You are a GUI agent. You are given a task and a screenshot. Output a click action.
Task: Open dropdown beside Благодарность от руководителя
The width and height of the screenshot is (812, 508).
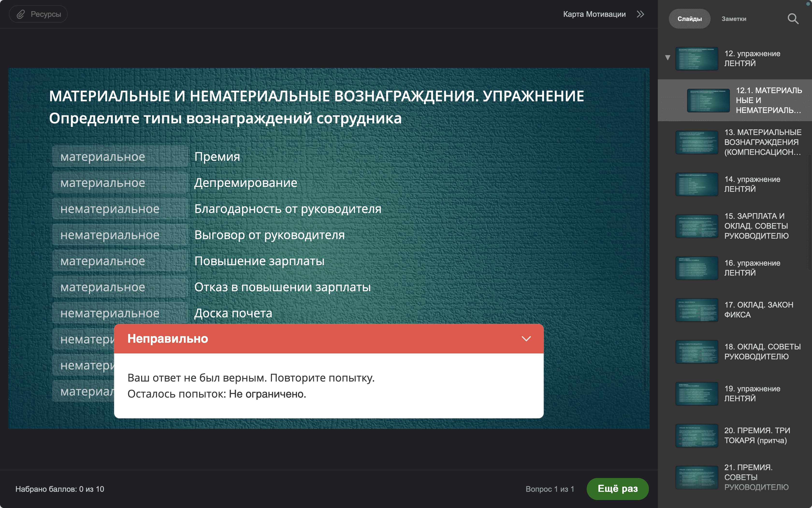(x=120, y=209)
